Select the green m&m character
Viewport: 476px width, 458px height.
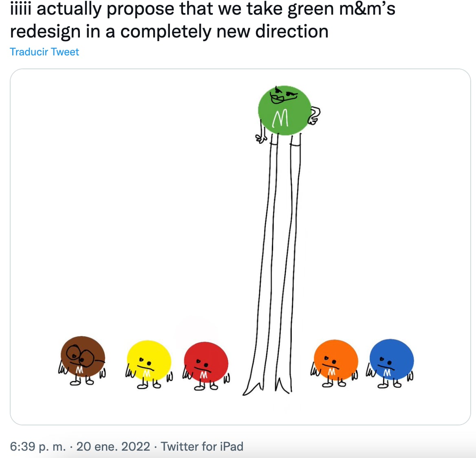click(283, 110)
